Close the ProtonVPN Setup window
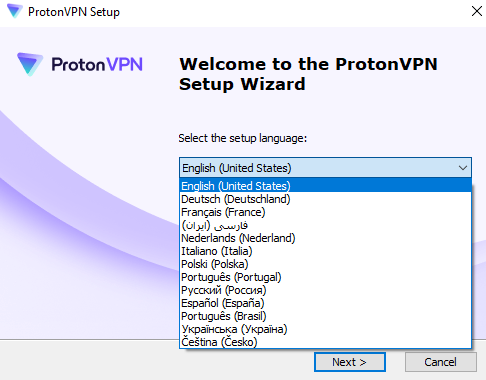The height and width of the screenshot is (380, 486). click(477, 11)
